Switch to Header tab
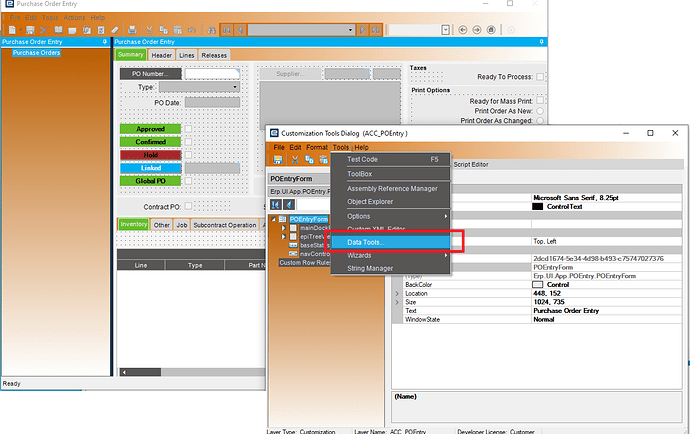This screenshot has width=690, height=434. coord(161,55)
